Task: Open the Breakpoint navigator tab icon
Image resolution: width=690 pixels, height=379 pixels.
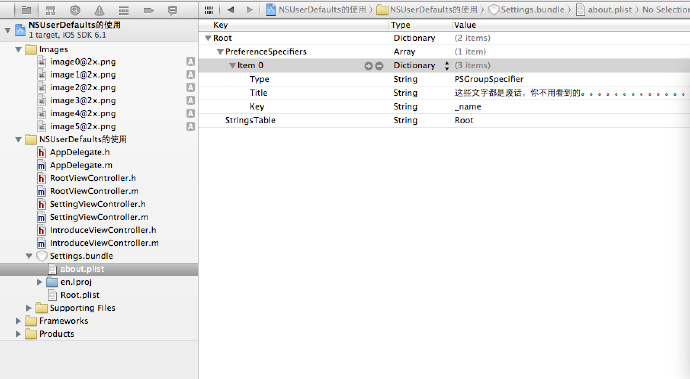Action: 148,10
